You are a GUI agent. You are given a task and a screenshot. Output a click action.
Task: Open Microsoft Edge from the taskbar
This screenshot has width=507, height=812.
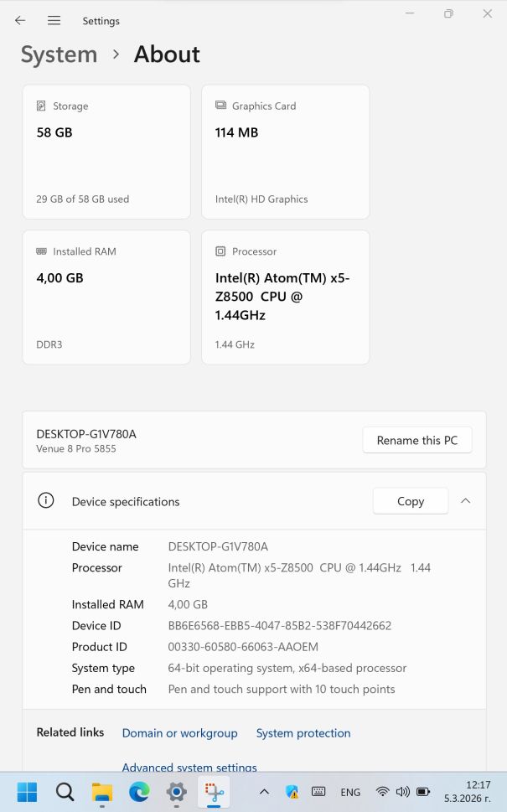tap(139, 792)
